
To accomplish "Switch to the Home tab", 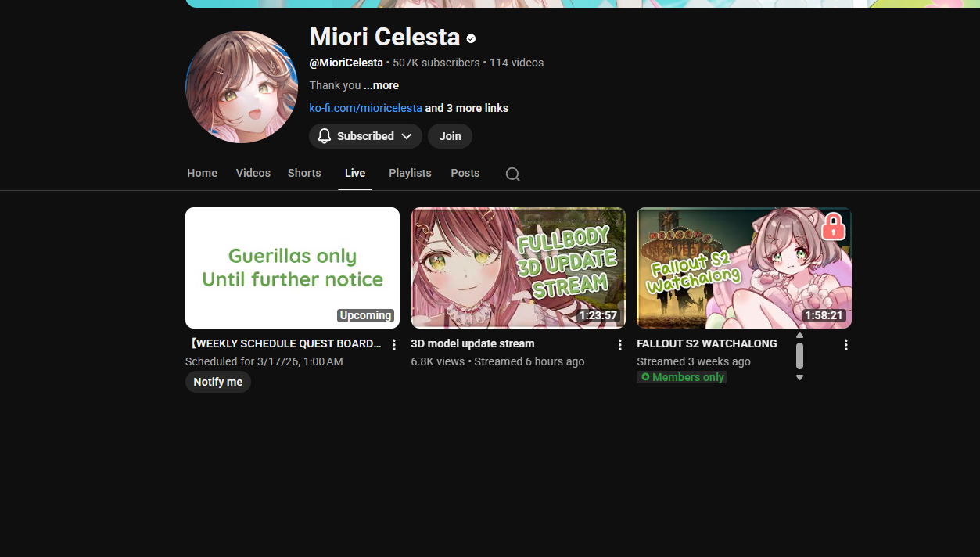I will coord(202,173).
